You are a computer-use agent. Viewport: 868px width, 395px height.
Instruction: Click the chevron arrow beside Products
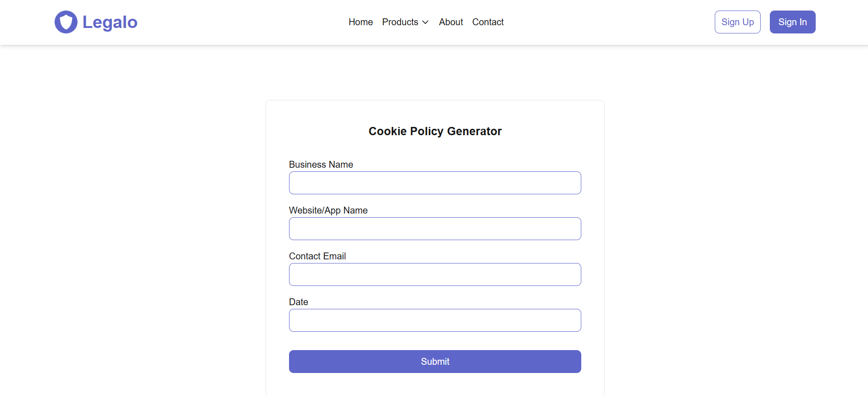[x=425, y=22]
